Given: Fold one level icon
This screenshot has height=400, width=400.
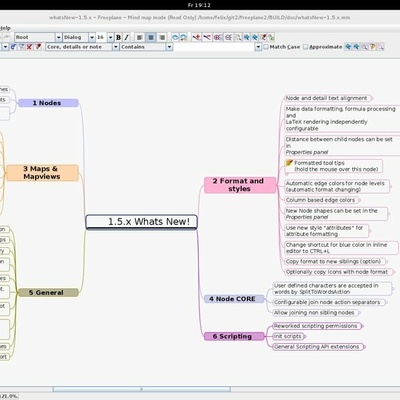Looking at the screenshot, I should pos(228,37).
